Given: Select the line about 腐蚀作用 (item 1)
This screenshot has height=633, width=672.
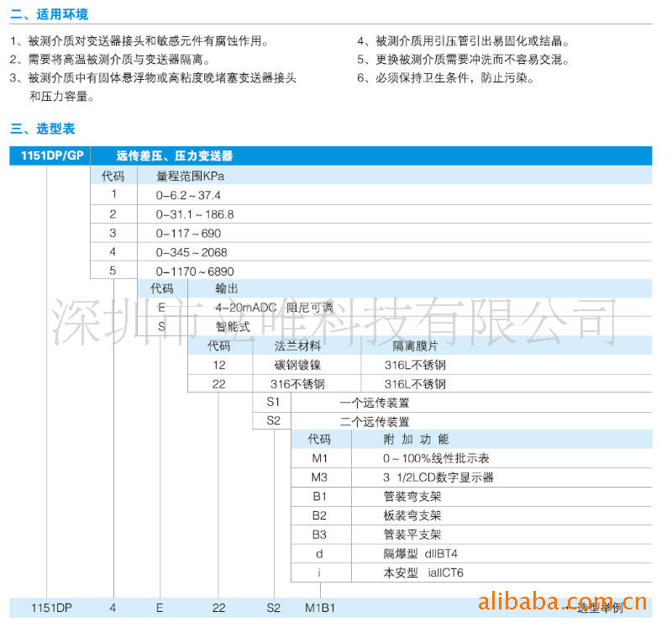Looking at the screenshot, I should tap(139, 41).
